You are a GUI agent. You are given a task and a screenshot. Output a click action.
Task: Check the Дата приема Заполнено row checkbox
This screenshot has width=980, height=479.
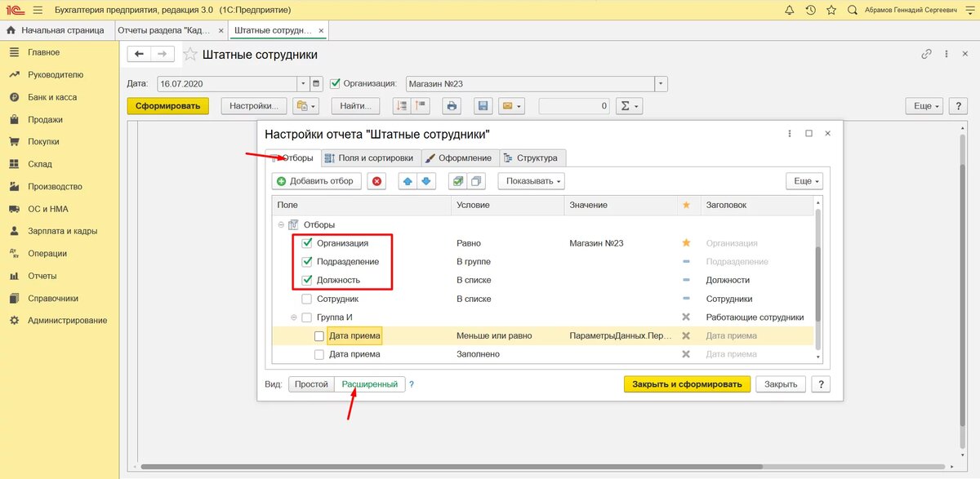tap(319, 354)
